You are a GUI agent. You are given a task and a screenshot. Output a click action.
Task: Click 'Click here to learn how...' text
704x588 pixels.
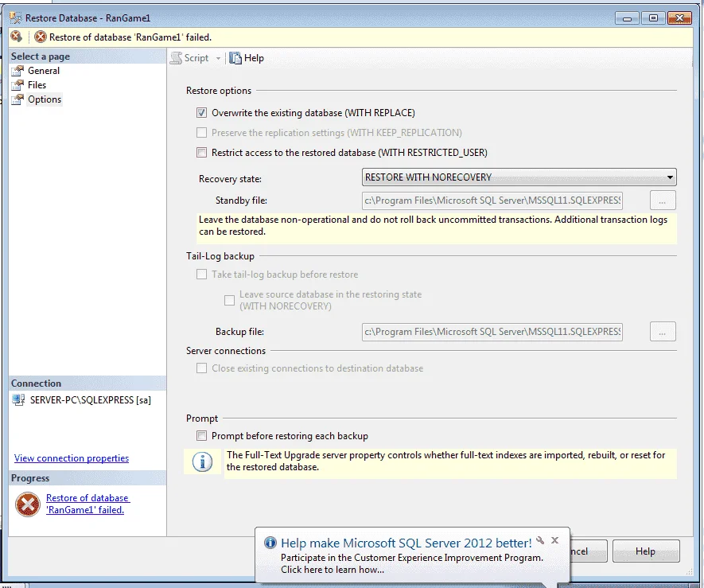tap(333, 570)
